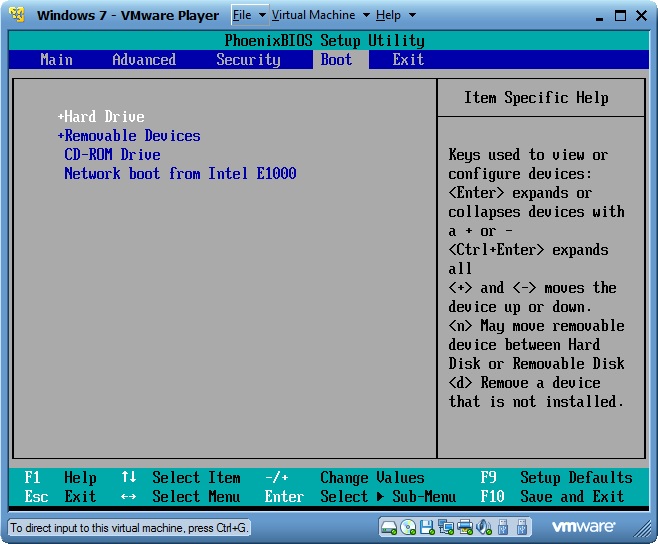Click the F1 Help footer entry

(x=60, y=478)
